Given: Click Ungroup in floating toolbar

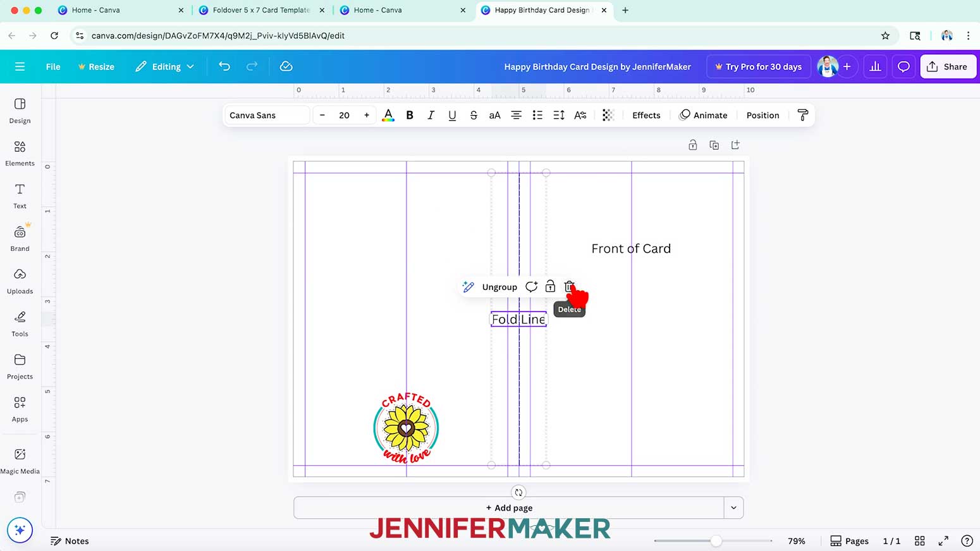Looking at the screenshot, I should pyautogui.click(x=499, y=287).
